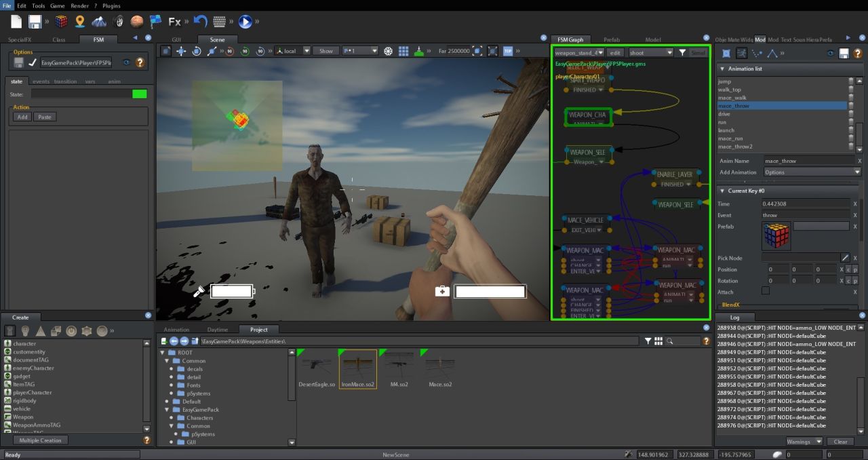The width and height of the screenshot is (868, 460).
Task: Click the blue play button in toolbar
Action: click(x=245, y=22)
